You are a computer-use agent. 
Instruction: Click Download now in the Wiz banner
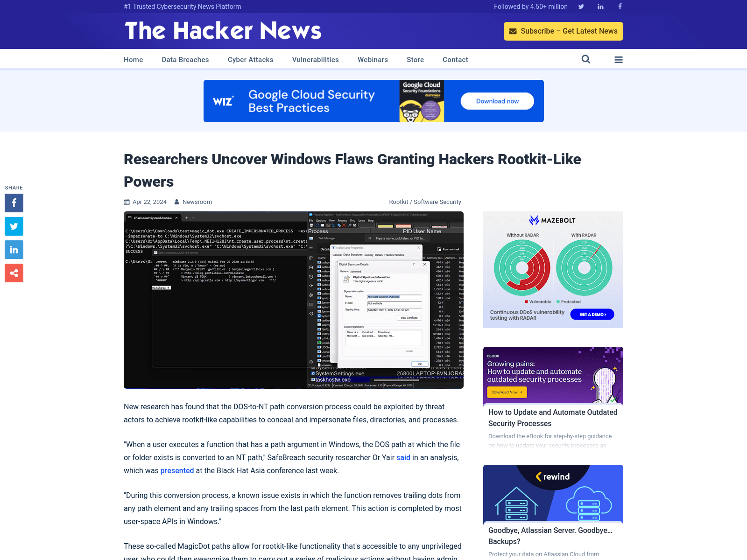tap(497, 101)
